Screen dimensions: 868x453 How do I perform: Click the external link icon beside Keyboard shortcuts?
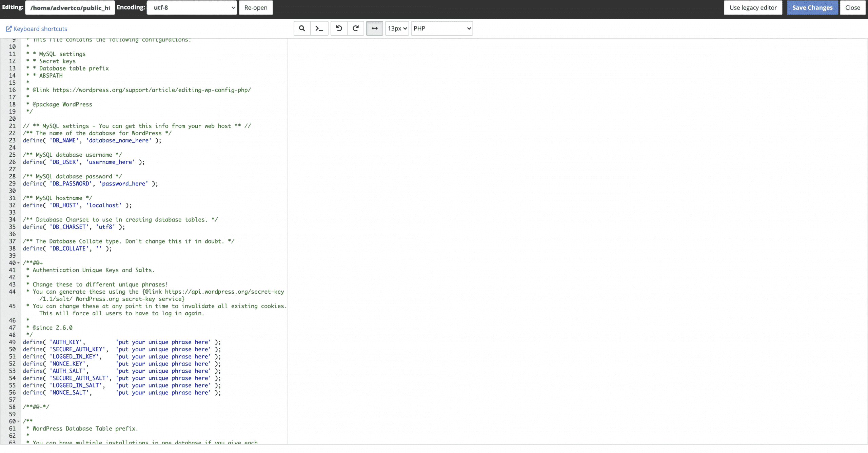[x=9, y=29]
